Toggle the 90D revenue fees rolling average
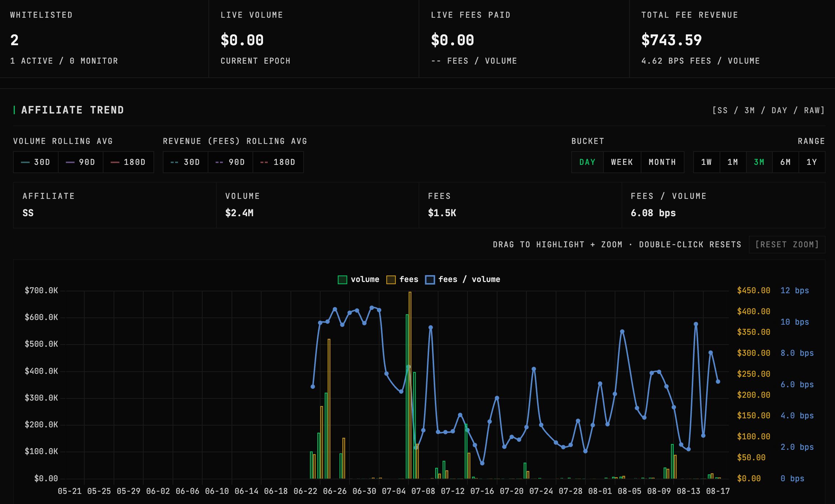 point(230,162)
